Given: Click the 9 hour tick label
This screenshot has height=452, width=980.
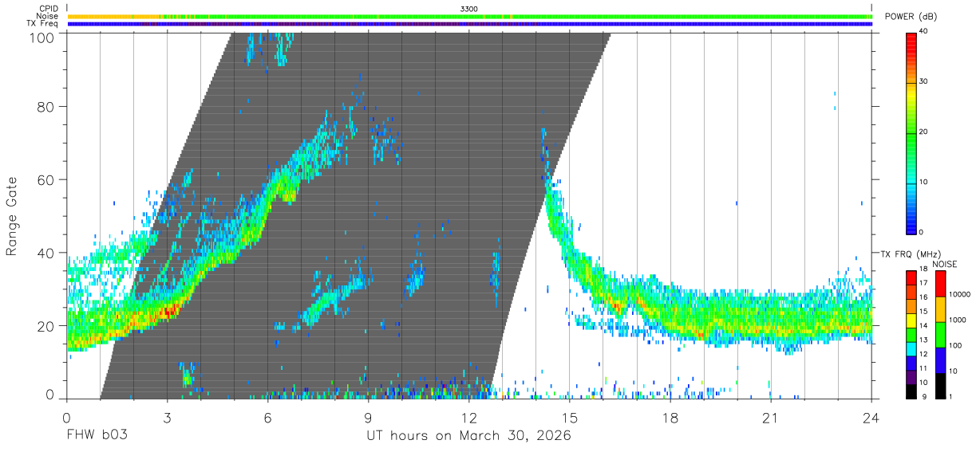Looking at the screenshot, I should [x=368, y=417].
